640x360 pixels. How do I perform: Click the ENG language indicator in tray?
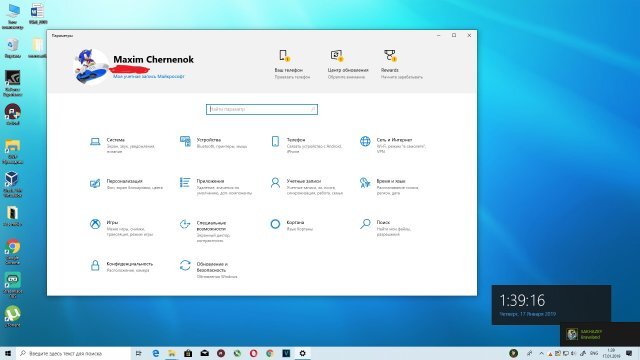(x=594, y=353)
